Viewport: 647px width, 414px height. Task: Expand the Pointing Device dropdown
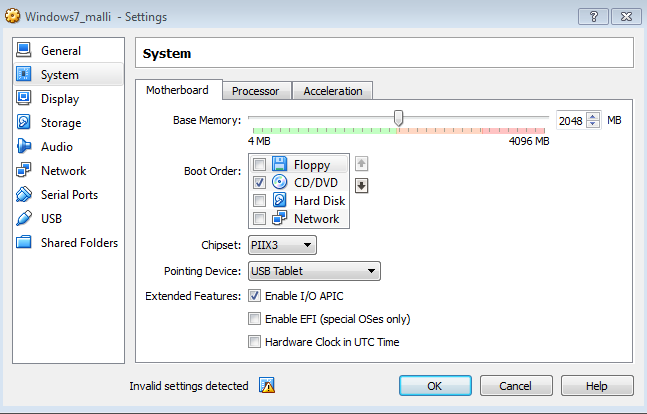pos(314,271)
